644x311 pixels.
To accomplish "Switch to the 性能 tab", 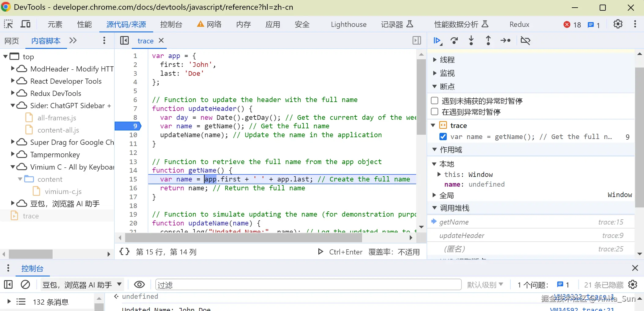I will click(x=84, y=24).
